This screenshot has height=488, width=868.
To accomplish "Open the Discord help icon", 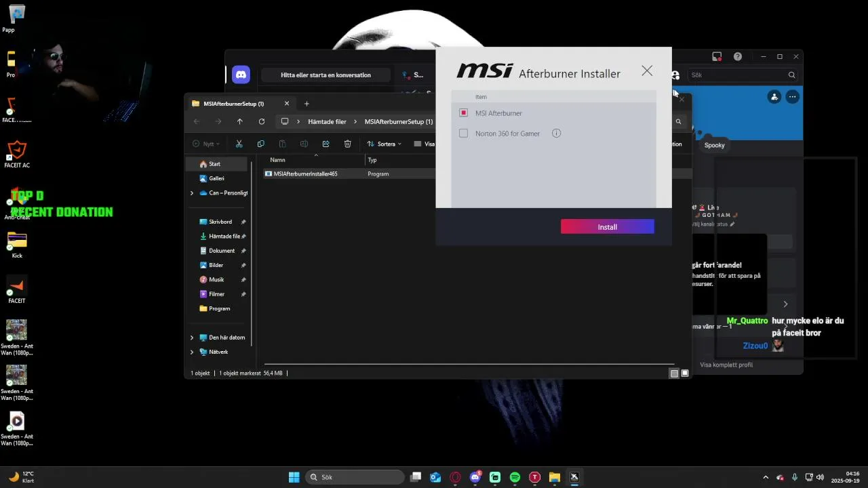I will coord(738,56).
